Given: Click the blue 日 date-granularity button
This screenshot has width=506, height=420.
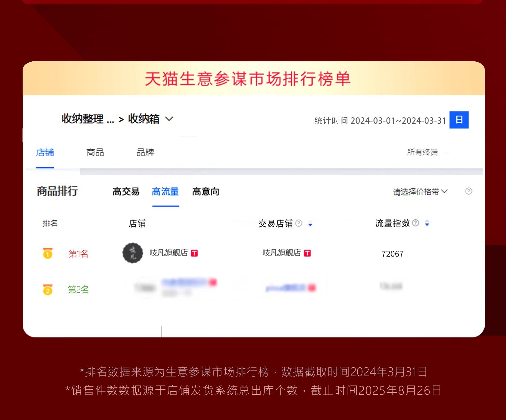Looking at the screenshot, I should tap(459, 120).
